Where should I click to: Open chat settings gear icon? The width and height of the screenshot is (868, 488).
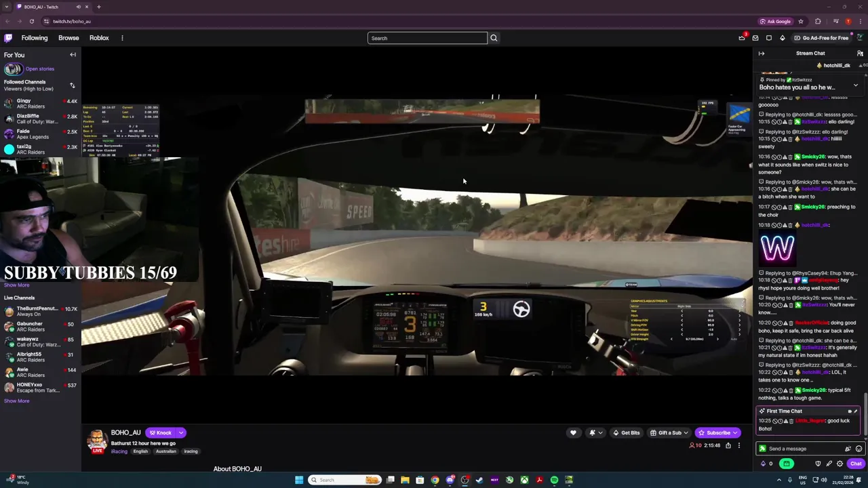[x=840, y=464]
